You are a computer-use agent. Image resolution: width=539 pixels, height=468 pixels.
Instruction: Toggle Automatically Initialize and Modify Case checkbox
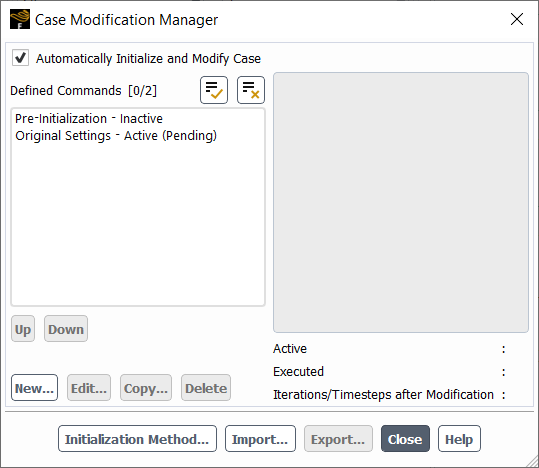click(x=20, y=58)
